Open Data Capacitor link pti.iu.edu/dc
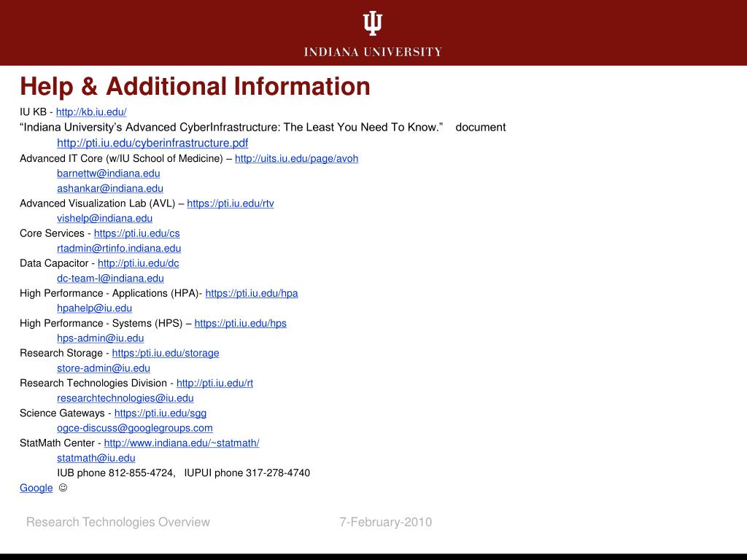Viewport: 747px width, 560px height. click(138, 263)
